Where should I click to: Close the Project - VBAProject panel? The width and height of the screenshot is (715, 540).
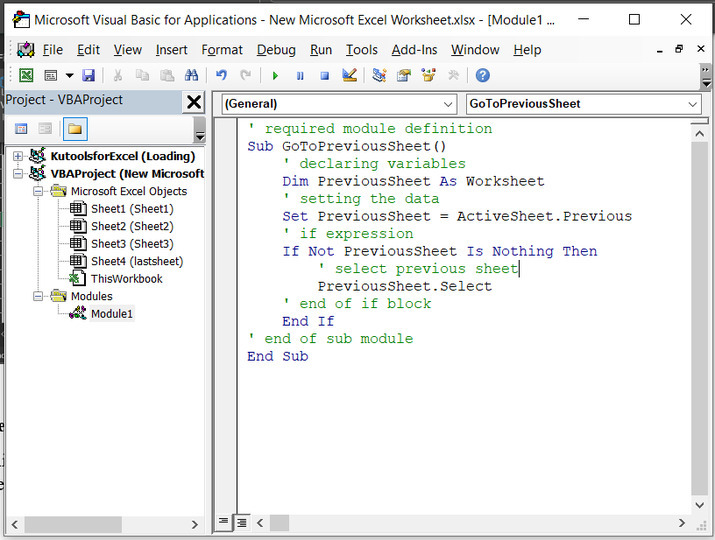[x=194, y=102]
